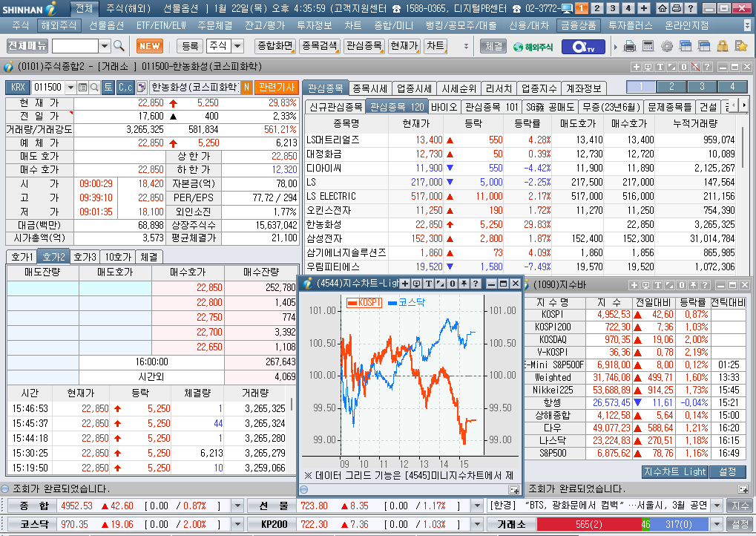Click the pin icon in 주식종합2 window title
Screen dimensions: 756x536
694,67
